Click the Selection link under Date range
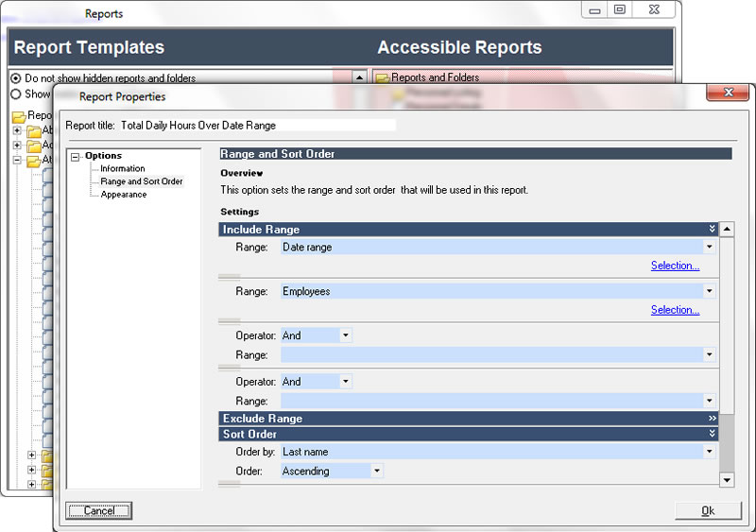Image resolution: width=756 pixels, height=532 pixels. (x=675, y=266)
